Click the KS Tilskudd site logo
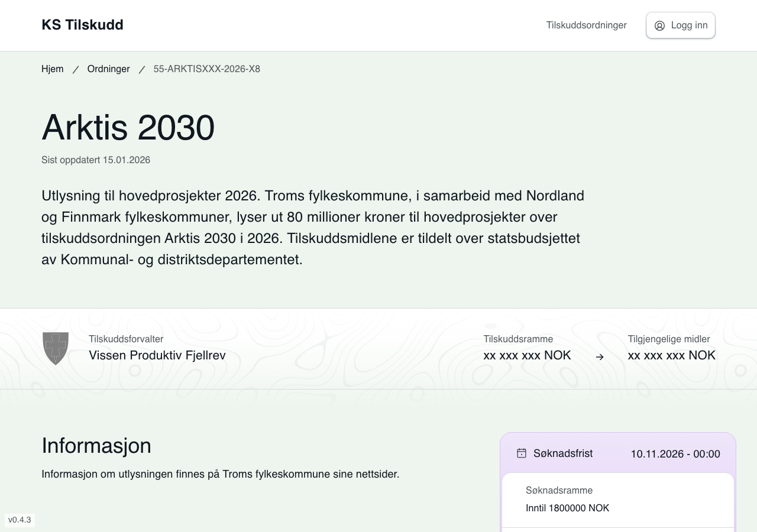Screen dimensions: 757x532 click(x=82, y=25)
